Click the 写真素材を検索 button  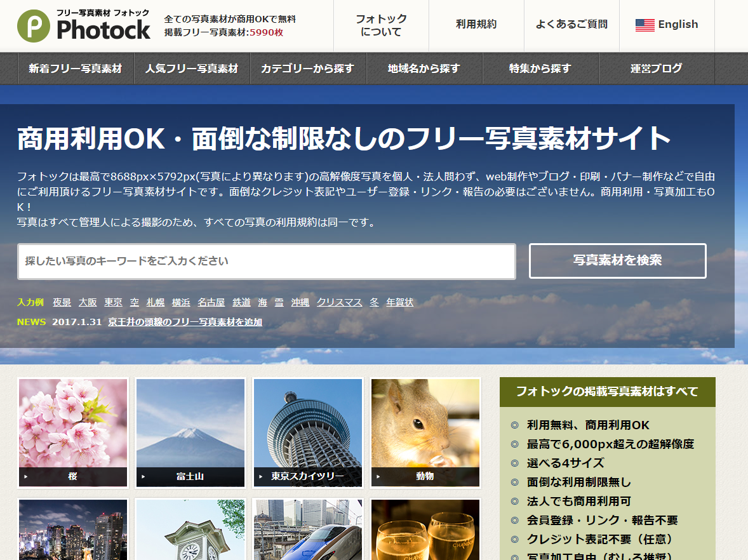coord(617,260)
